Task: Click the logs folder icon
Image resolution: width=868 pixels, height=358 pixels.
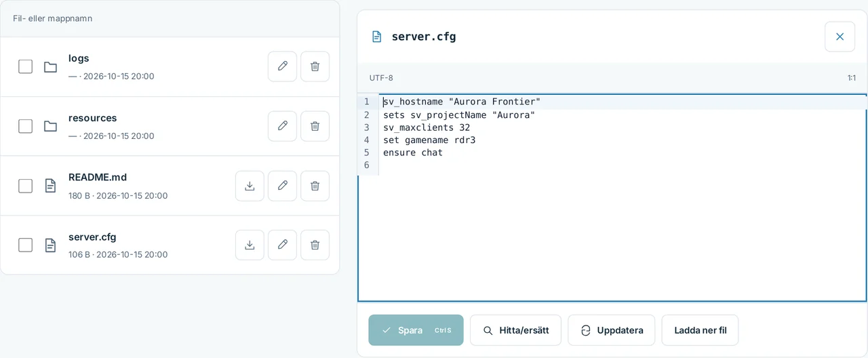Action: (x=50, y=66)
